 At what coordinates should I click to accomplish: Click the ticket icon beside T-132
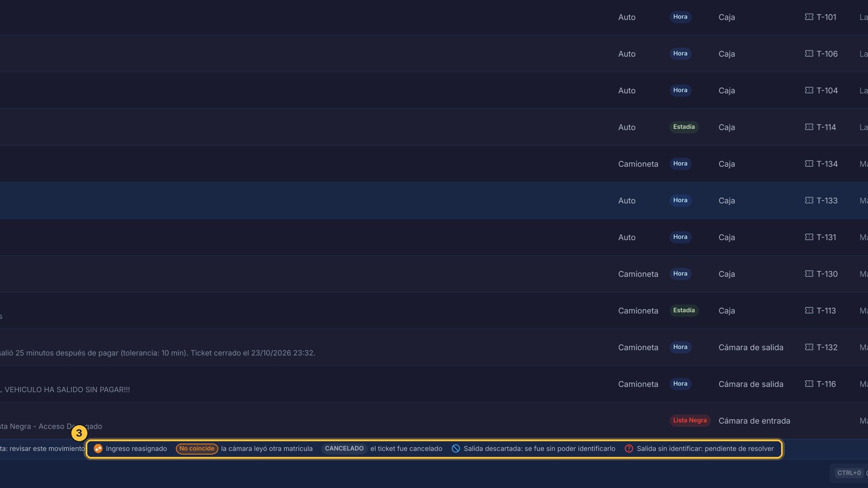point(809,347)
